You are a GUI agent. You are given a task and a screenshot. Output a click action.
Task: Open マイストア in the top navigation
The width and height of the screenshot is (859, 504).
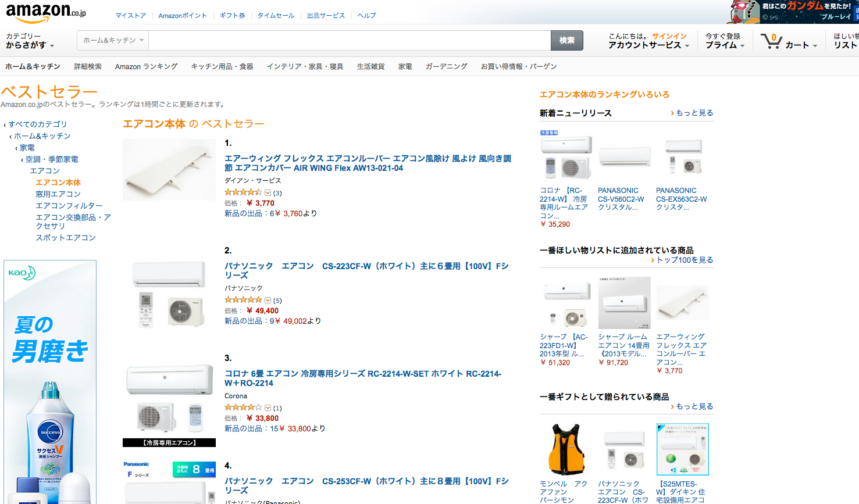[x=131, y=16]
